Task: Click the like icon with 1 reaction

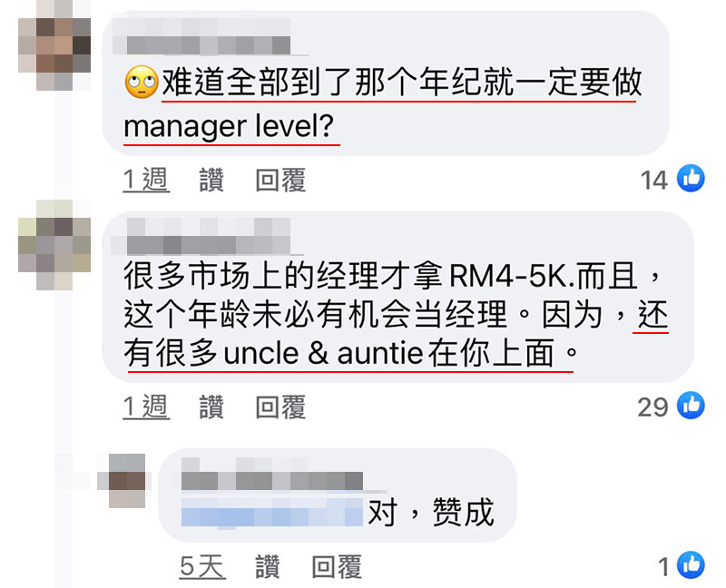Action: click(x=691, y=564)
